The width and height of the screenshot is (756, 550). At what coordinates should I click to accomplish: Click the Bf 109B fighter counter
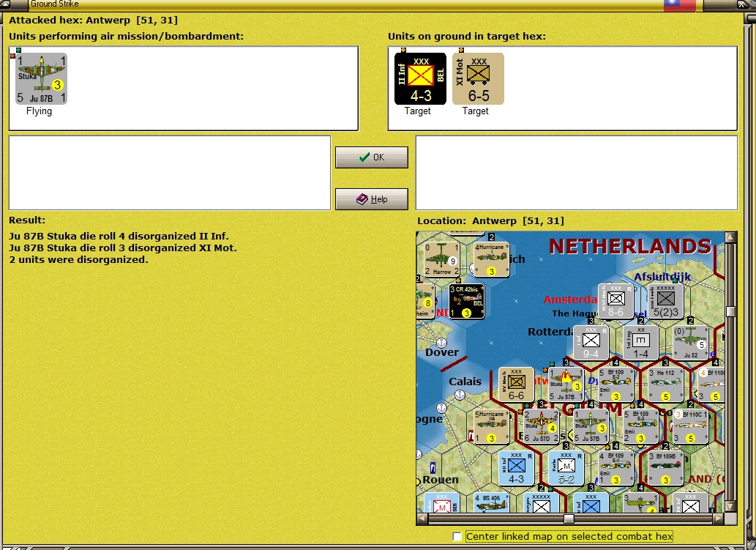666,468
